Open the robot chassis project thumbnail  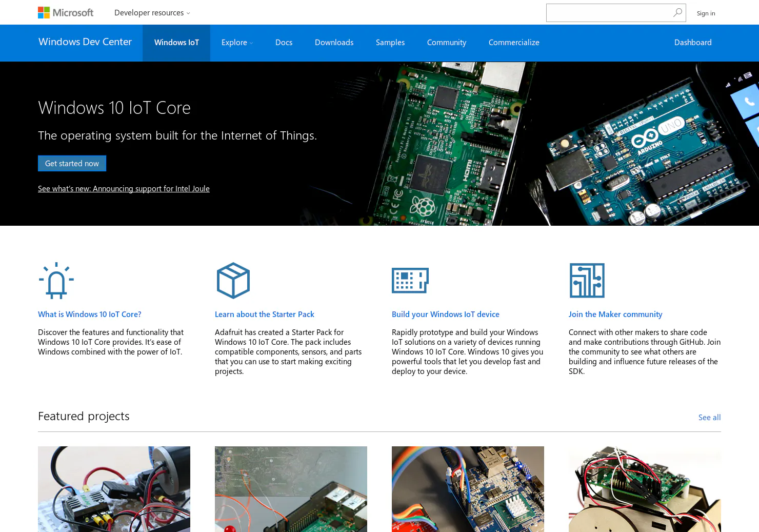pyautogui.click(x=645, y=489)
